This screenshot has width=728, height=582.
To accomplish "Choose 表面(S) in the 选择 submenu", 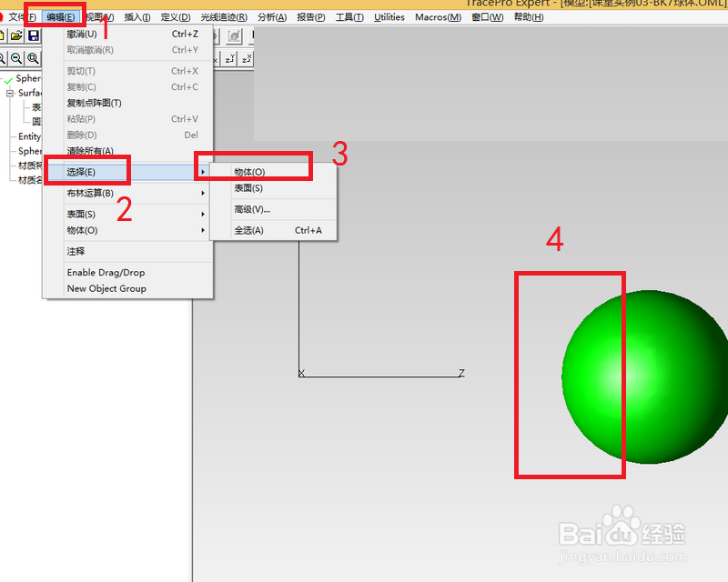I will (x=273, y=188).
